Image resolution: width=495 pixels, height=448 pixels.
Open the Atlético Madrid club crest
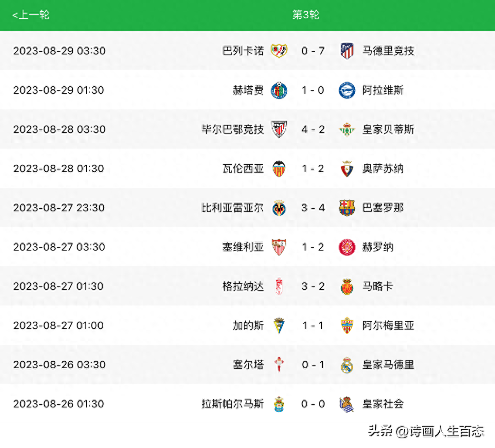(x=347, y=51)
